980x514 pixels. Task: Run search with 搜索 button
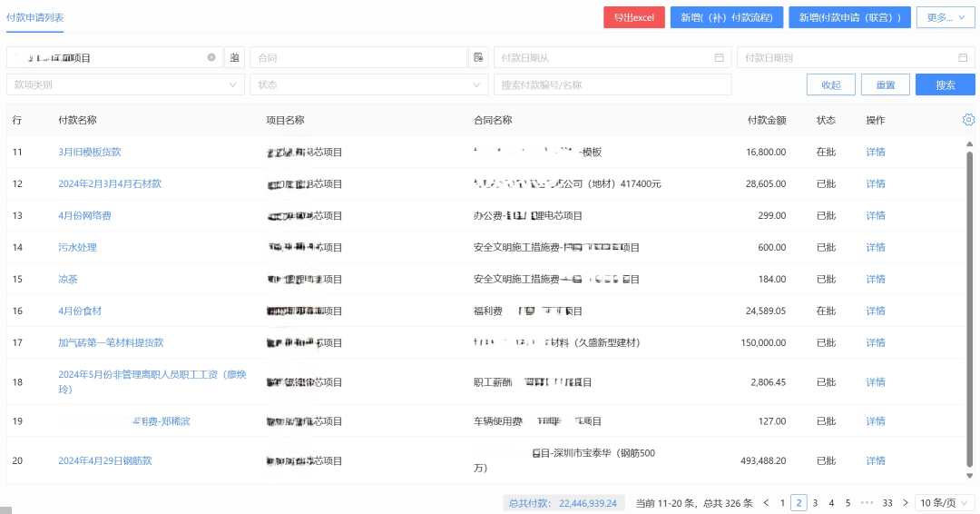[x=945, y=85]
